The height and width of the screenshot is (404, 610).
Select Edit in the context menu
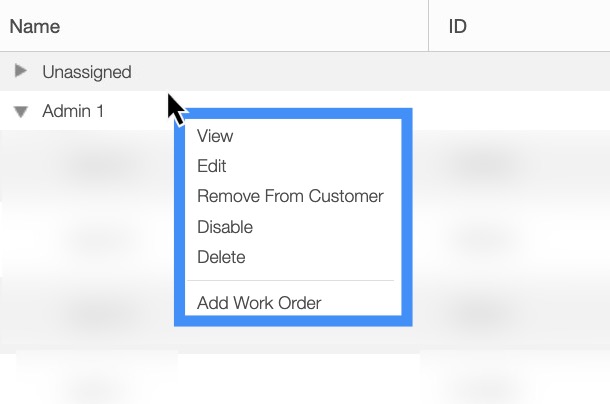[212, 166]
